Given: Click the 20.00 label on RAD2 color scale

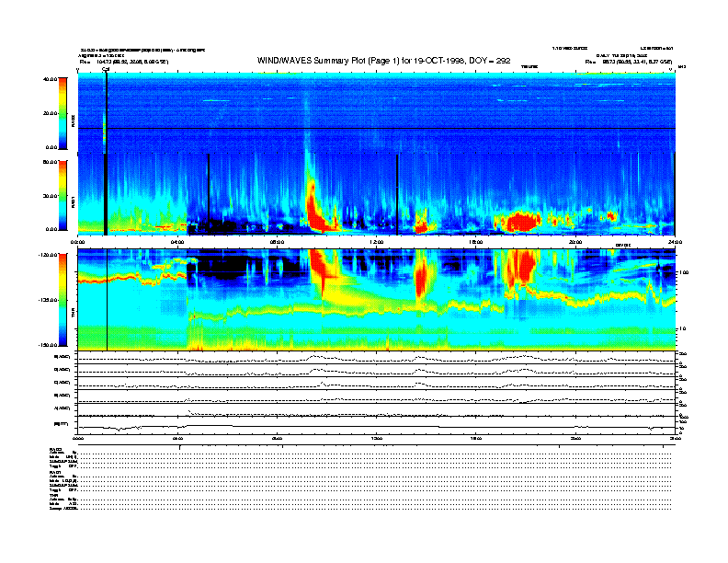Looking at the screenshot, I should tap(51, 113).
